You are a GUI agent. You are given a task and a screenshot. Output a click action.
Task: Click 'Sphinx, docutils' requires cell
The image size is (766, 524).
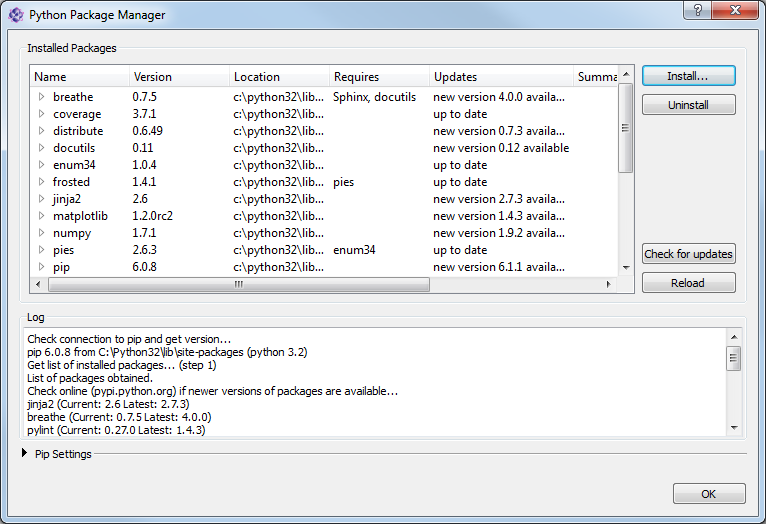pos(374,97)
